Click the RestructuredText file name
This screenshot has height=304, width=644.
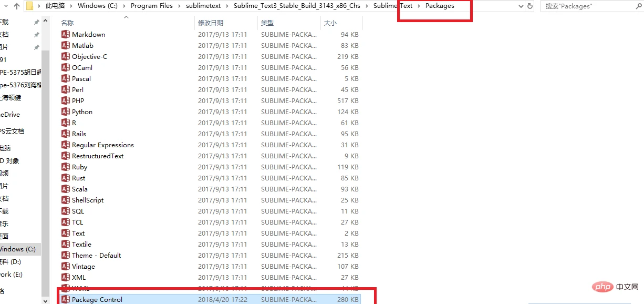point(98,156)
